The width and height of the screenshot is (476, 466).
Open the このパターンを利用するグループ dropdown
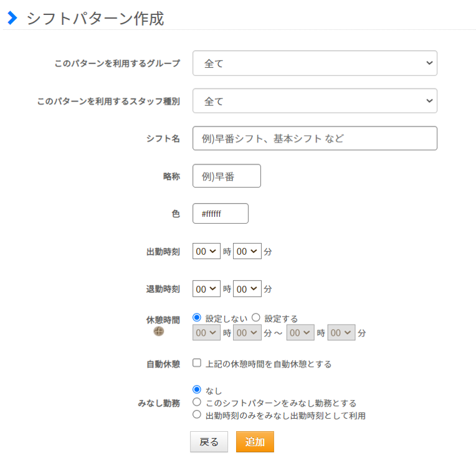(315, 63)
